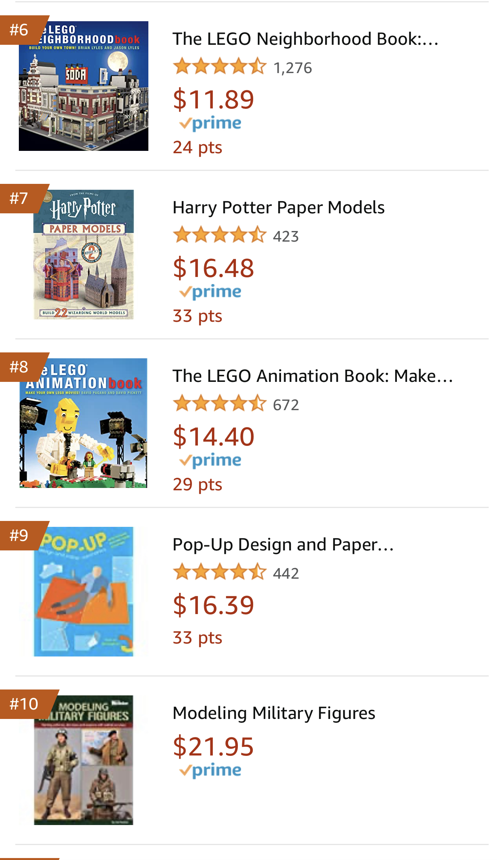Screen dimensions: 504x860
Task: Select the Pop-Up Design book cover
Action: click(84, 592)
